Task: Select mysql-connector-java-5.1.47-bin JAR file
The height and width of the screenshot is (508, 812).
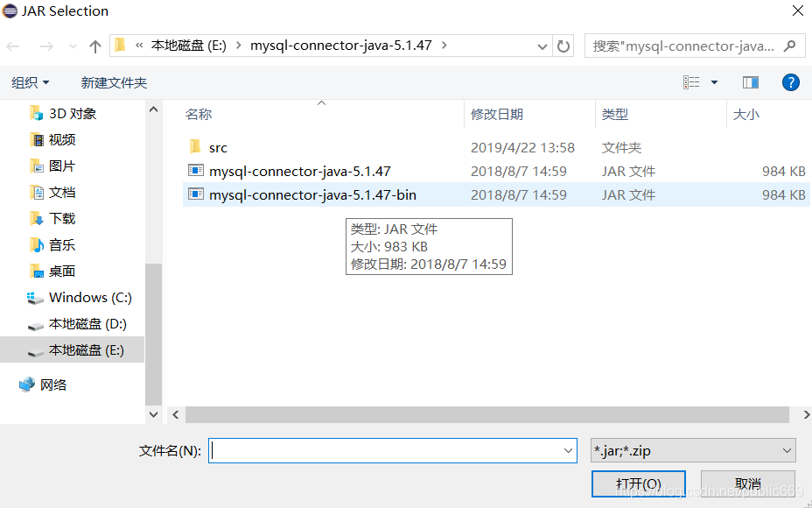Action: (312, 195)
